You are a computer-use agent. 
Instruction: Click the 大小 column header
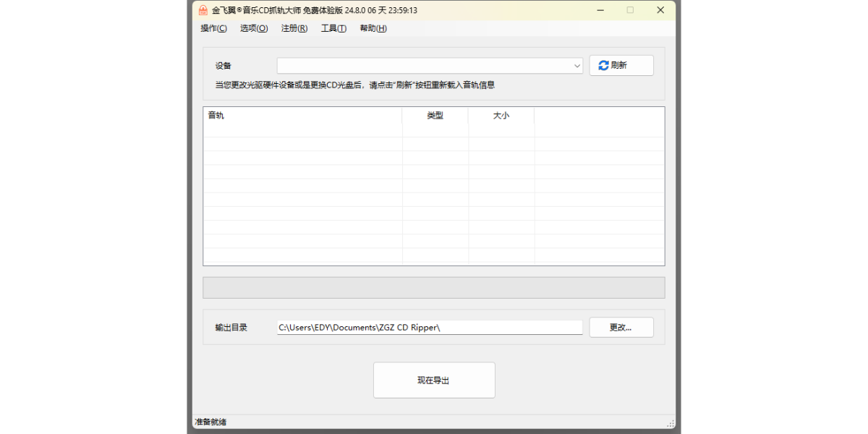click(501, 116)
